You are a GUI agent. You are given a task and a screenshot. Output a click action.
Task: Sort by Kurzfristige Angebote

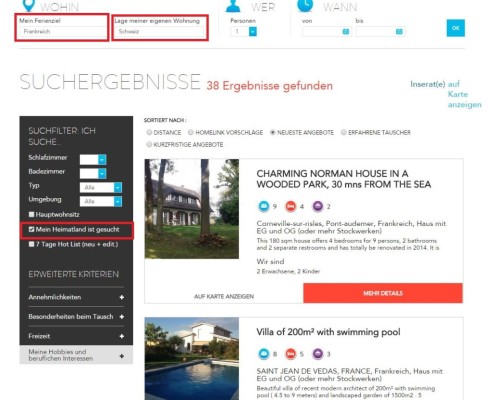click(149, 144)
